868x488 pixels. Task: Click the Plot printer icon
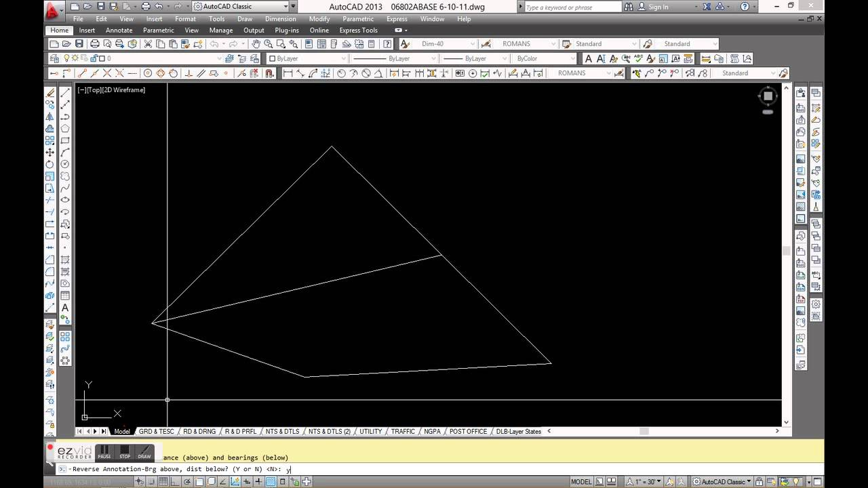coord(94,44)
